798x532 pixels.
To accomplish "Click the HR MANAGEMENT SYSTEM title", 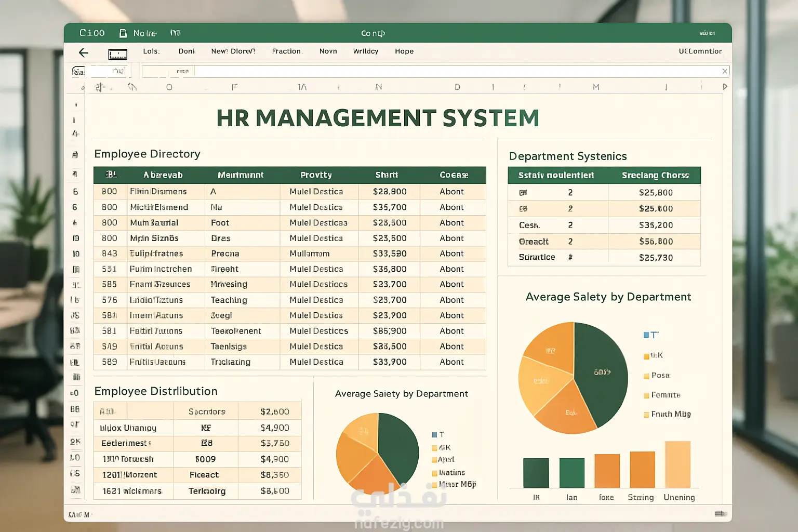I will (378, 118).
